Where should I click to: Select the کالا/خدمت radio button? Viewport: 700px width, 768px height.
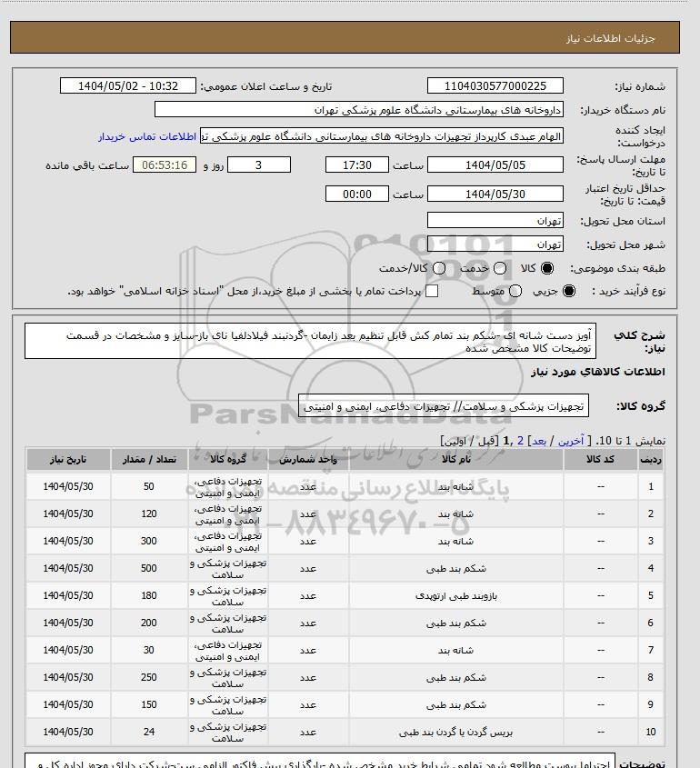439,268
